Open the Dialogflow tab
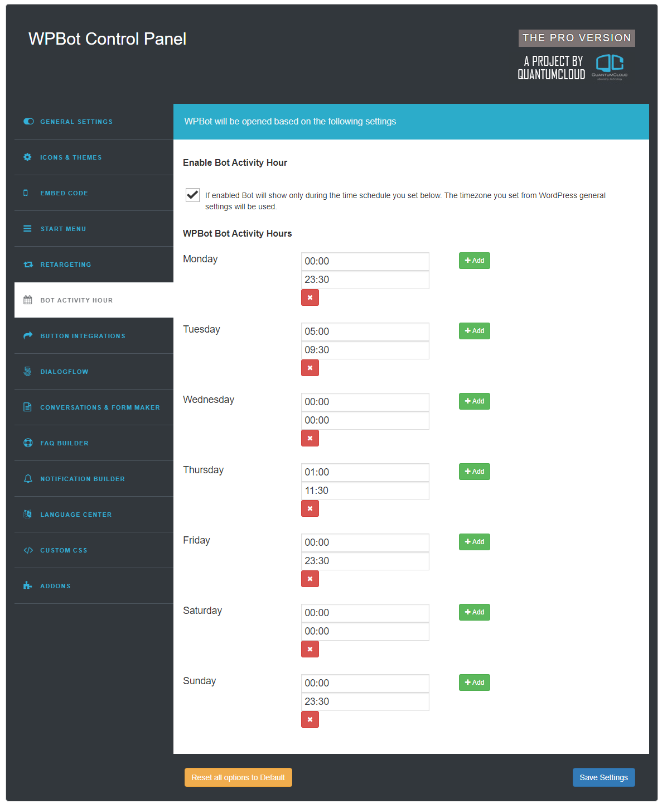 94,371
